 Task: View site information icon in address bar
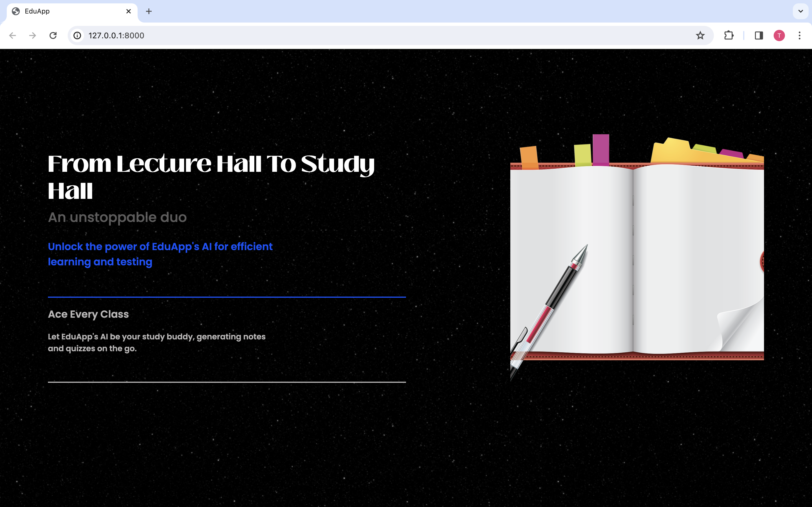click(x=78, y=35)
